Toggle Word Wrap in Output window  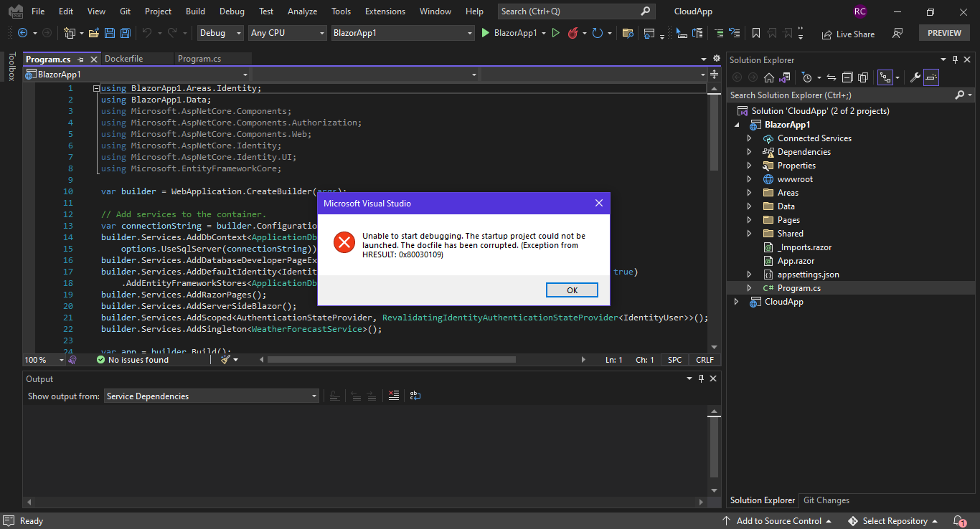415,396
